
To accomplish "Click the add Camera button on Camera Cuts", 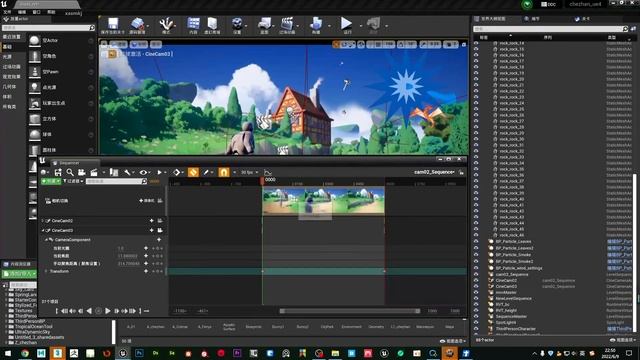I will pyautogui.click(x=147, y=200).
